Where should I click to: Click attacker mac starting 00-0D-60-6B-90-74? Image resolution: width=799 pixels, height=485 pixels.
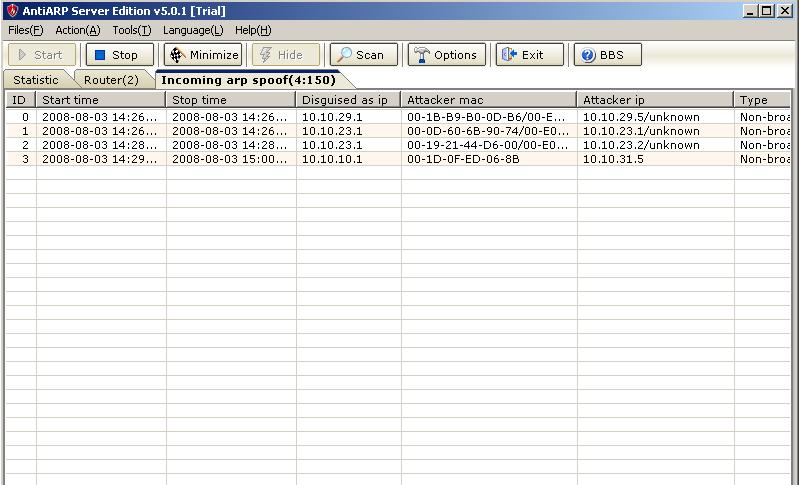tap(487, 131)
